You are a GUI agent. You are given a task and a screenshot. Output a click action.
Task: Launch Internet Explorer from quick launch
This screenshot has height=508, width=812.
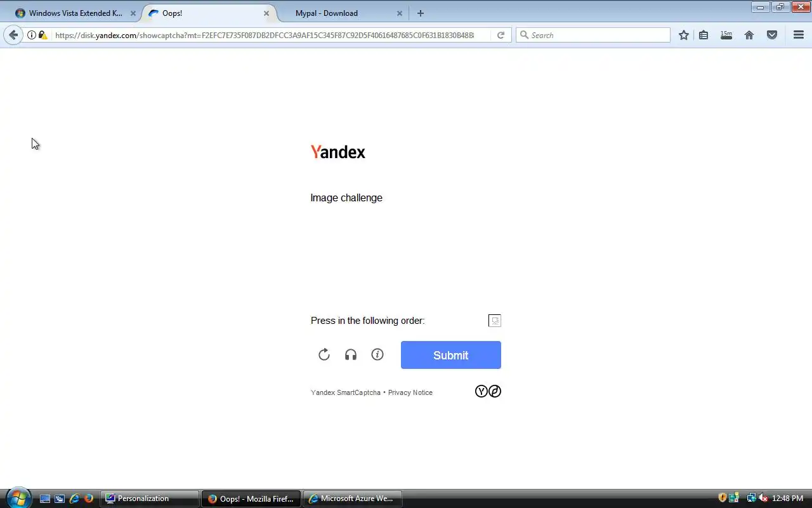pos(74,498)
